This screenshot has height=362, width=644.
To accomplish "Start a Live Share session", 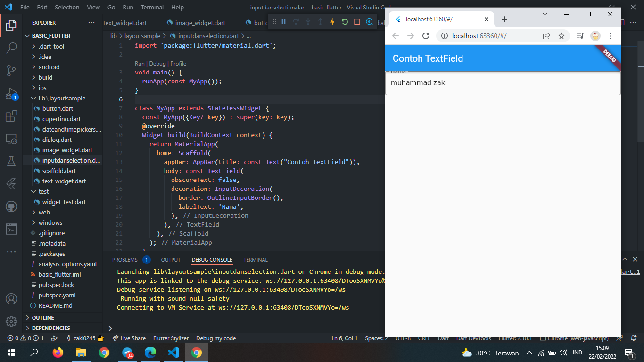I will pos(129,338).
